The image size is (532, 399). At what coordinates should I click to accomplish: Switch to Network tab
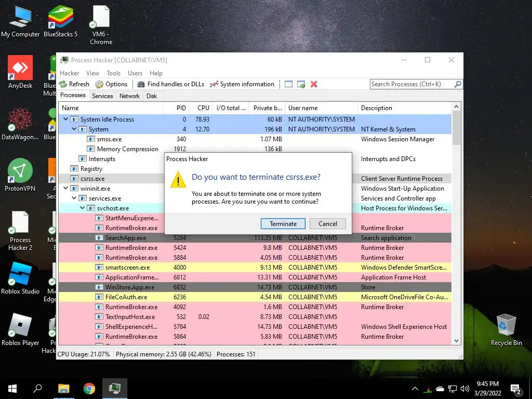[x=129, y=96]
